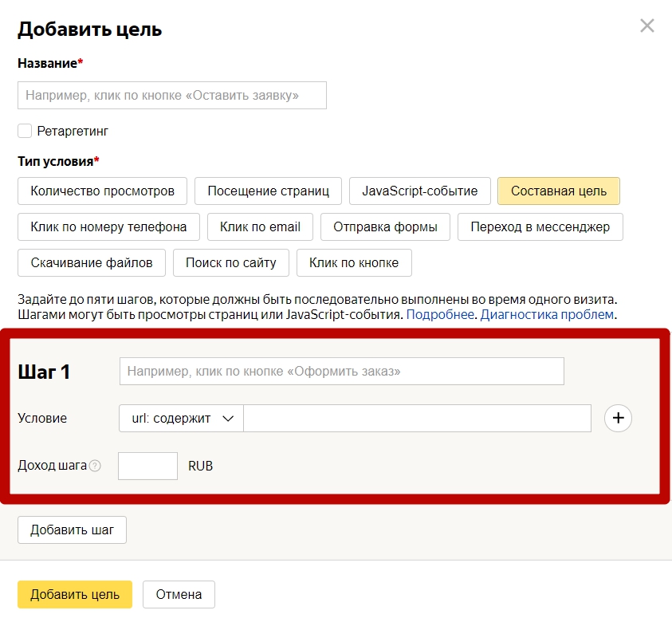Enable the Ретаргетинг checkbox
This screenshot has height=626, width=672.
(25, 131)
